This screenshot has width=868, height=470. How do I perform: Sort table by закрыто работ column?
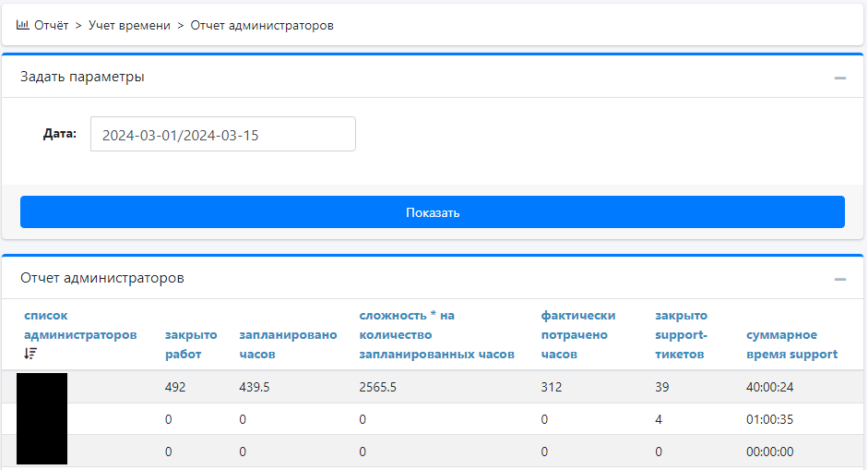191,343
